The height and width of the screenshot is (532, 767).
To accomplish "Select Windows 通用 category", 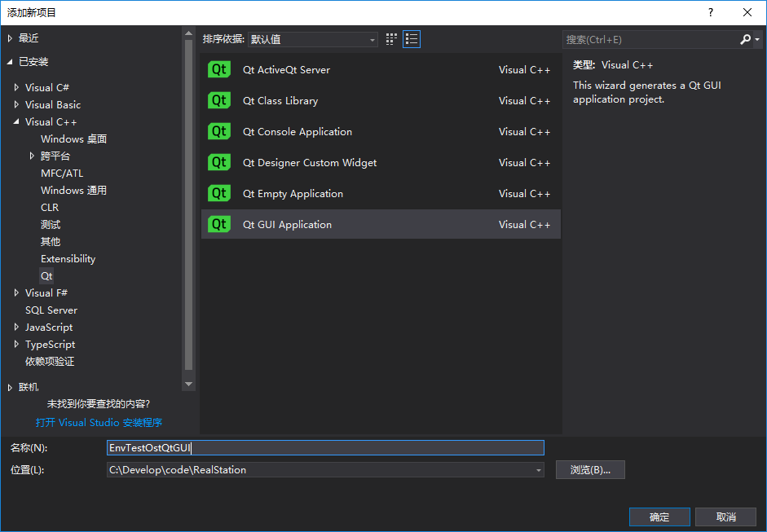I will (74, 190).
